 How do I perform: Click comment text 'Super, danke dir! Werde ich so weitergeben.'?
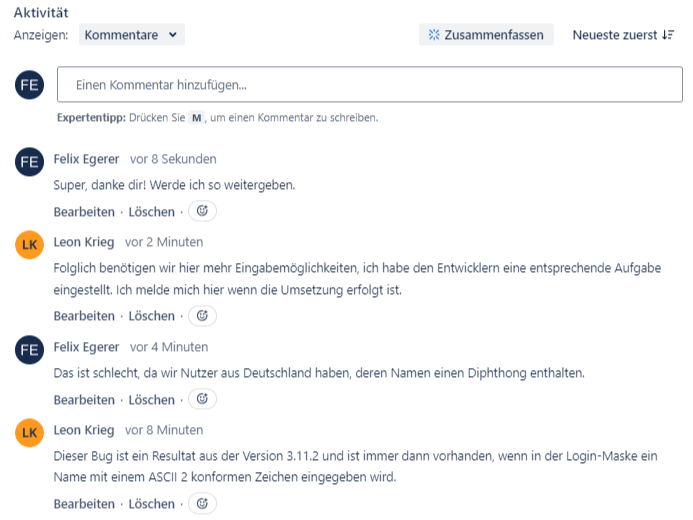[174, 185]
